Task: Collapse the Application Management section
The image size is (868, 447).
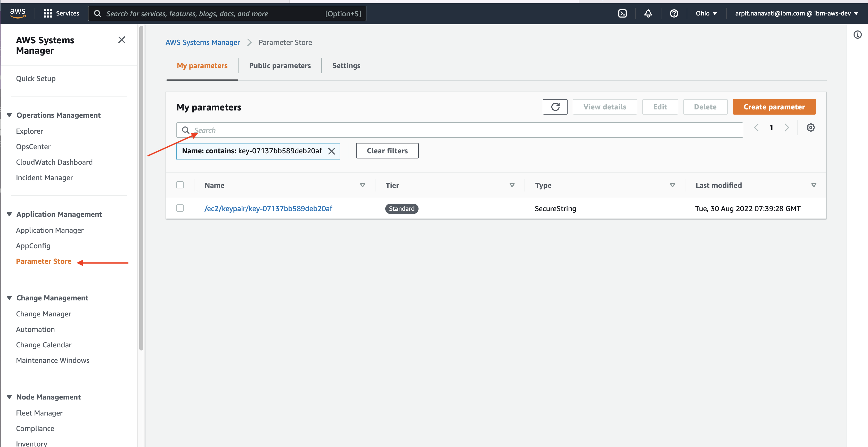Action: coord(10,214)
